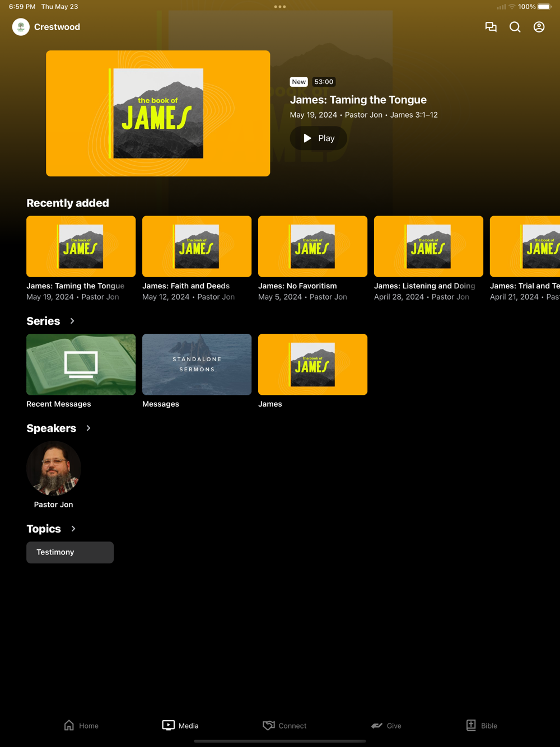The image size is (560, 747).
Task: Play James: Taming the Tongue
Action: 319,138
